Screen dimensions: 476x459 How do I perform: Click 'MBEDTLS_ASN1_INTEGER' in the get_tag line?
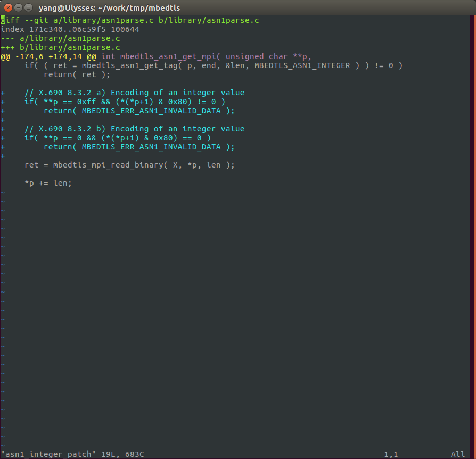(x=302, y=65)
